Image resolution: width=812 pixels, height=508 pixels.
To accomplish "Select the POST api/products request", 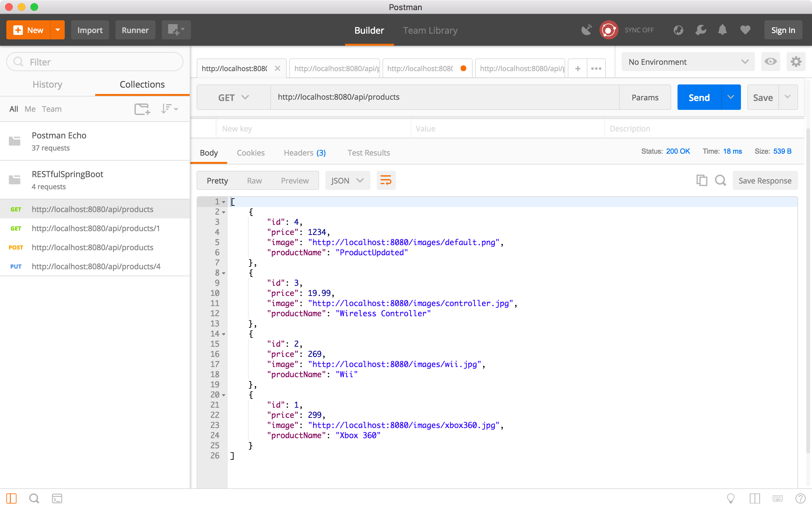I will click(x=95, y=247).
